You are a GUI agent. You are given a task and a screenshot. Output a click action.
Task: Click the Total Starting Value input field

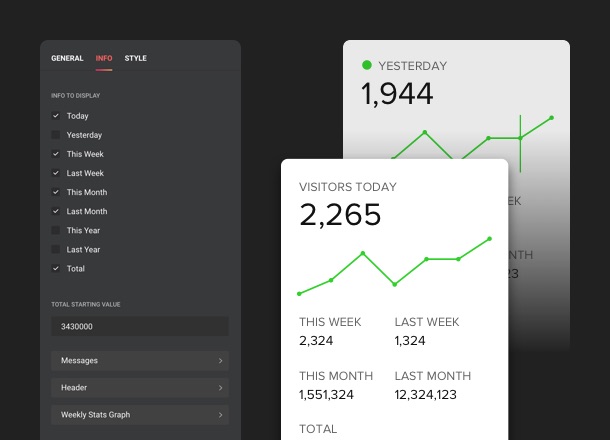[x=140, y=327]
